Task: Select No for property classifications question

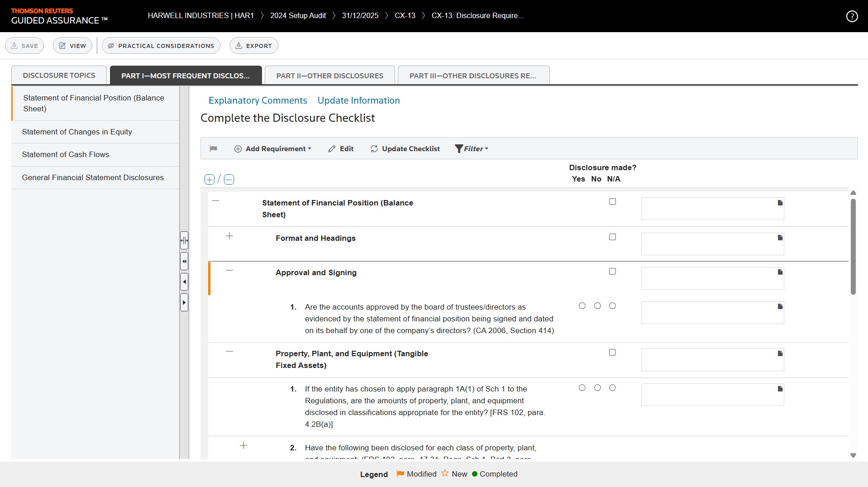Action: 597,388
